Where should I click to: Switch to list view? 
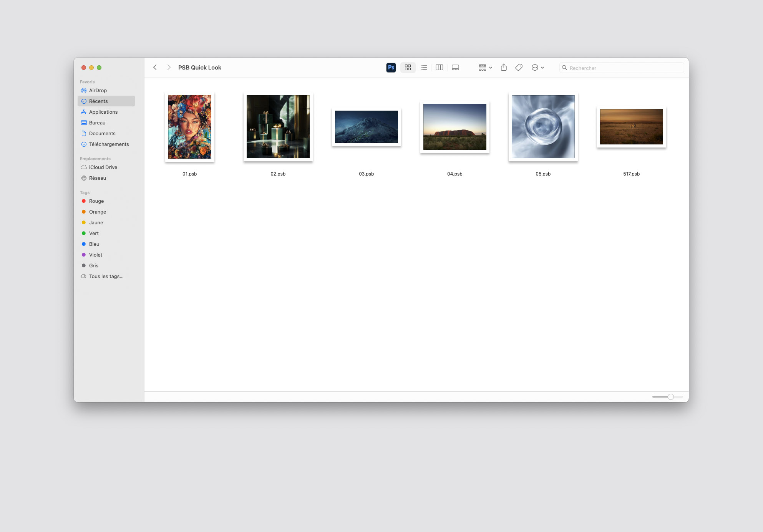coord(424,67)
